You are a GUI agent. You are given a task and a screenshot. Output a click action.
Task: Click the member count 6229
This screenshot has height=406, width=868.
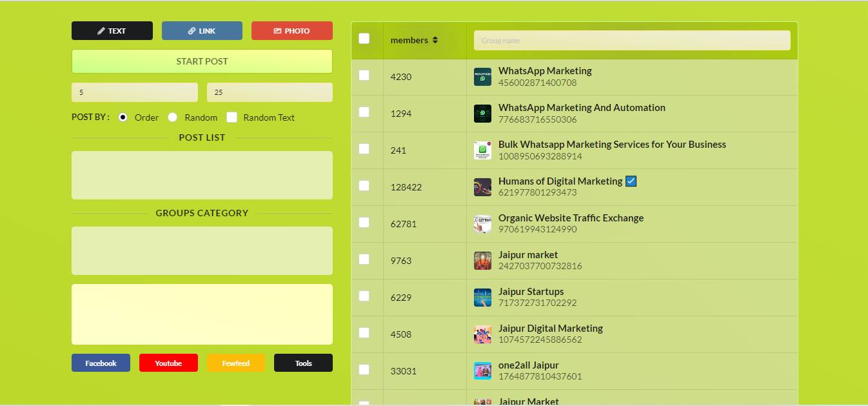click(401, 298)
